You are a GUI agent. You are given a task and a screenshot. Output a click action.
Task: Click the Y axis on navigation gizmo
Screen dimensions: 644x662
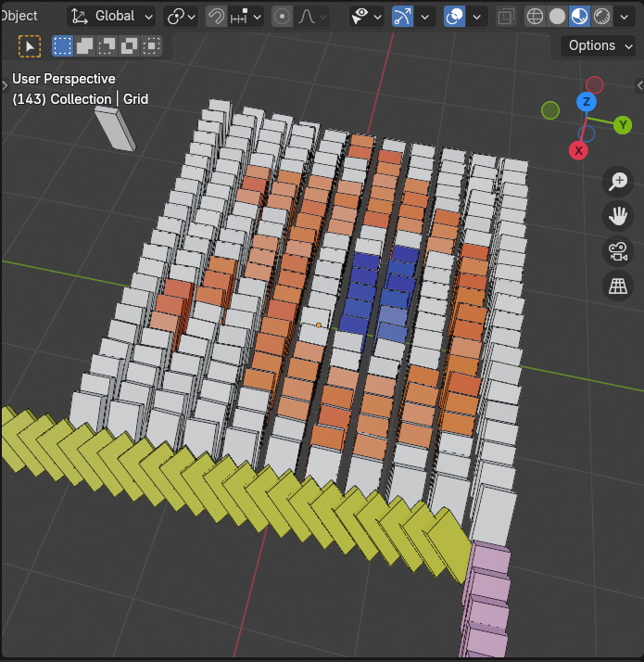click(x=623, y=125)
